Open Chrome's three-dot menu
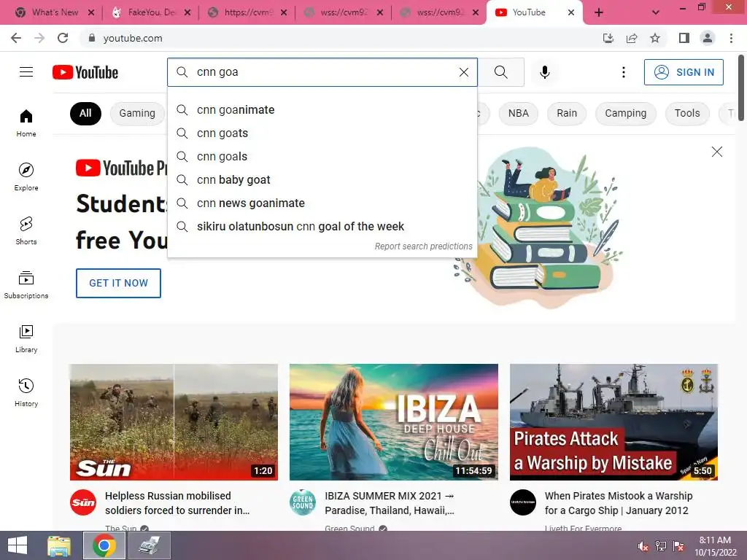Viewport: 747px width, 560px height. [731, 38]
